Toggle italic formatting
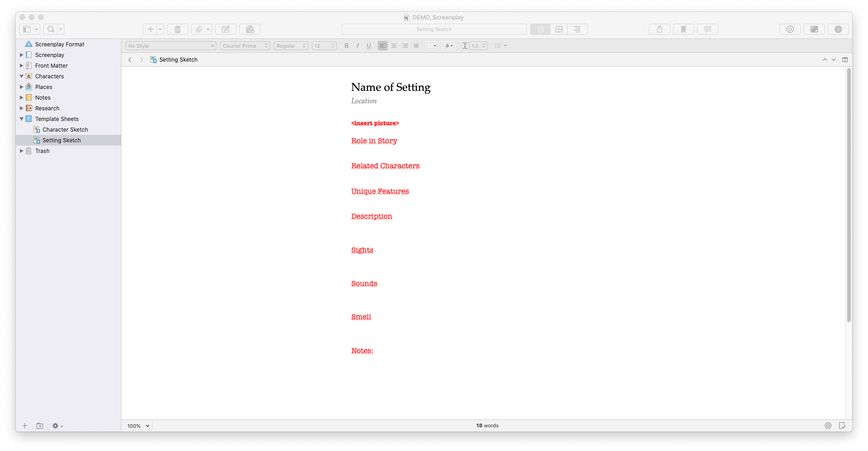Image resolution: width=868 pixels, height=451 pixels. point(357,45)
